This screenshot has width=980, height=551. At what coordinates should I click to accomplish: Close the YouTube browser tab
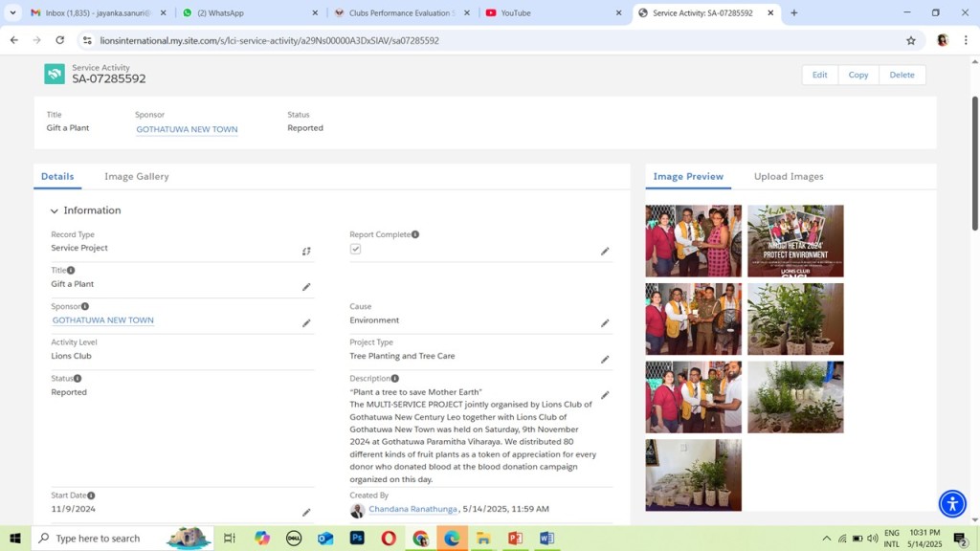(x=619, y=12)
